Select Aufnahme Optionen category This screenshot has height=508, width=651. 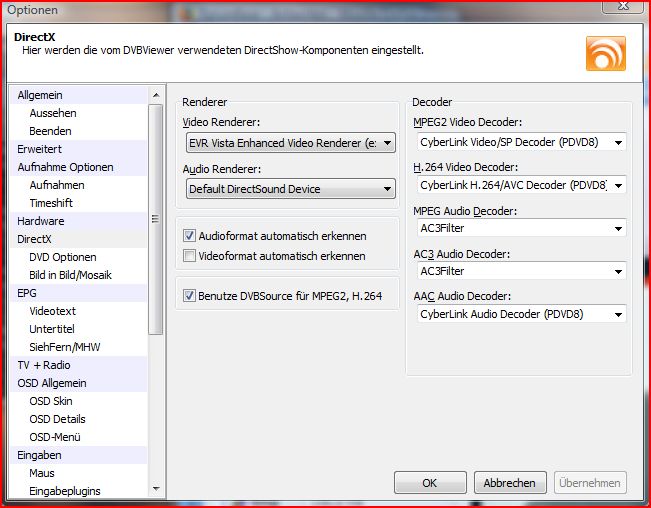(x=78, y=167)
